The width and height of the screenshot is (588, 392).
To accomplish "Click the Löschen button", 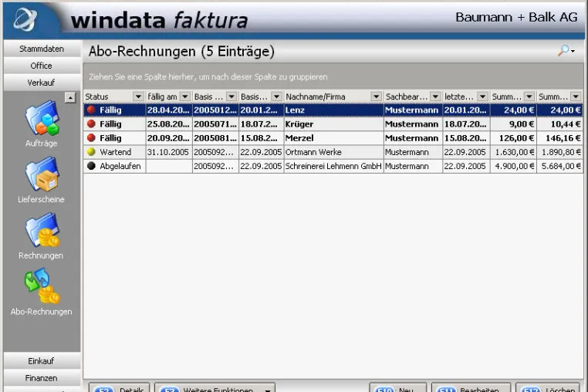I will click(549, 388).
